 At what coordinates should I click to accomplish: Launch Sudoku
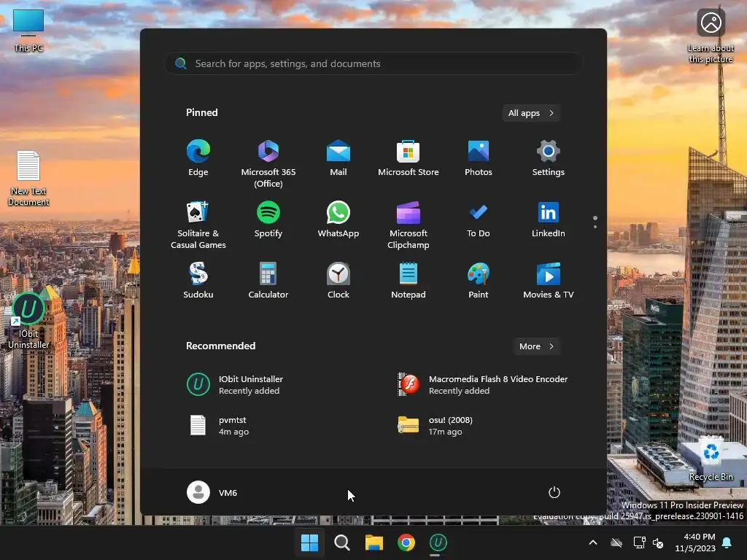point(198,281)
